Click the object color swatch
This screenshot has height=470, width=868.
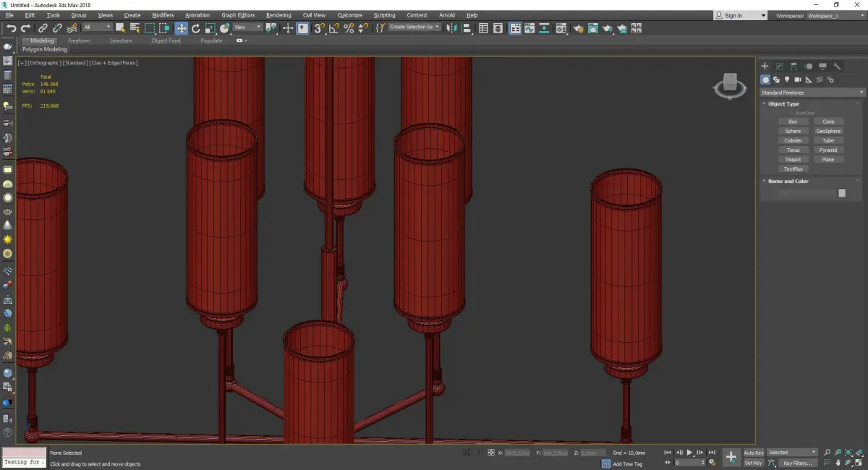841,193
